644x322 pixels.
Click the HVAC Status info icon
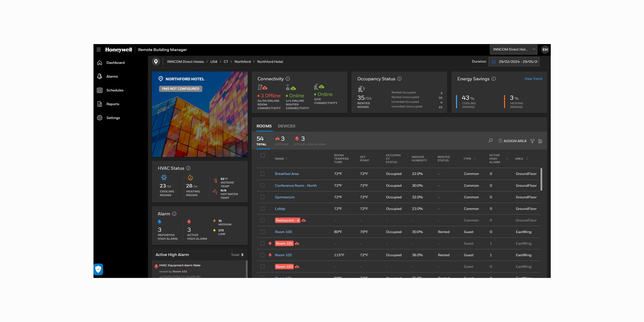pyautogui.click(x=188, y=168)
